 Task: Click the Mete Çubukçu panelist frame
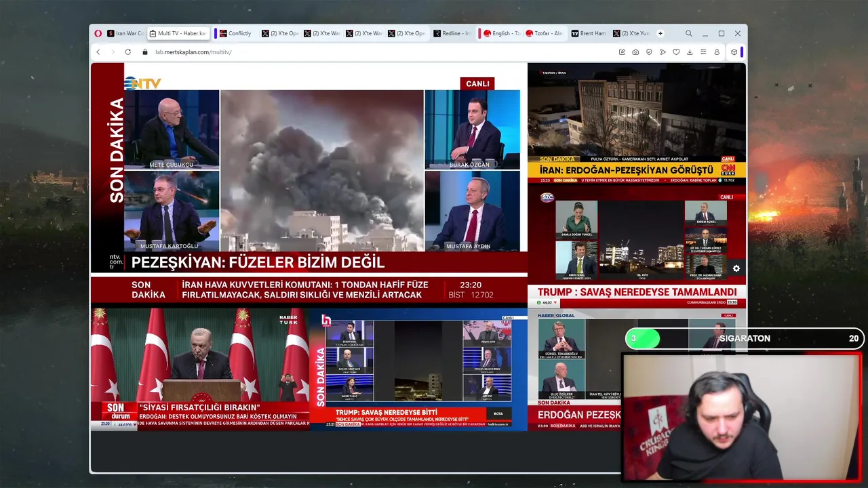(x=172, y=129)
